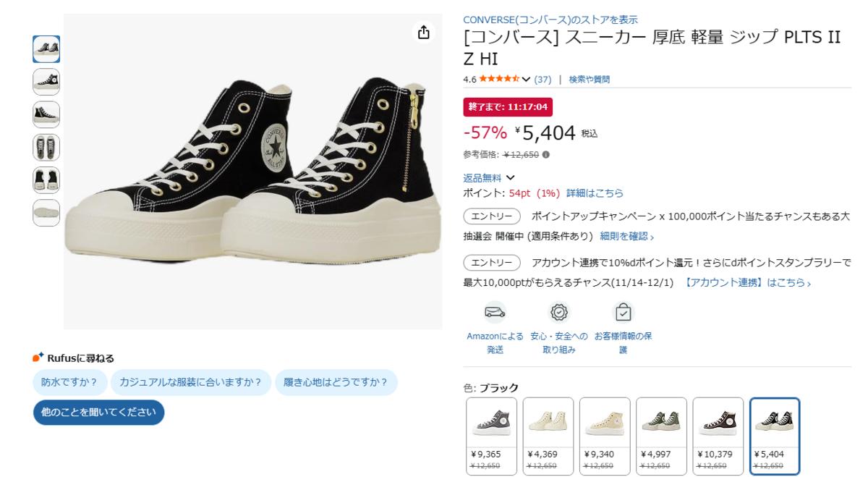Click the safety and security badge icon
This screenshot has width=868, height=477.
(x=559, y=312)
